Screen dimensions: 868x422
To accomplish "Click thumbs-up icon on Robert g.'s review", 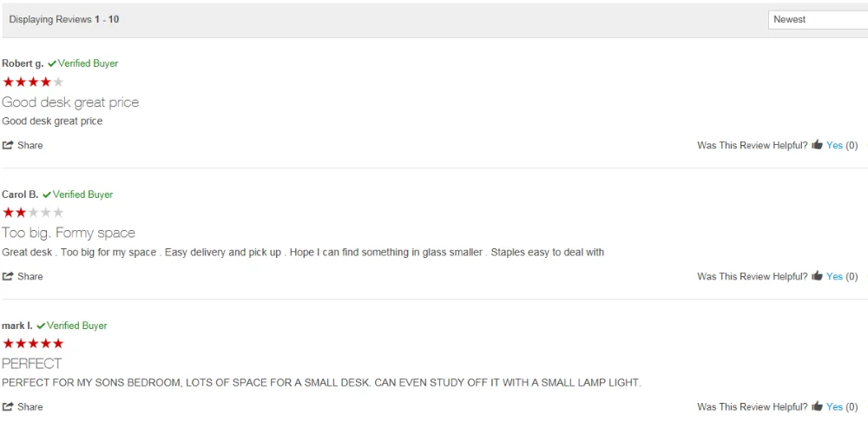I will coord(817,144).
